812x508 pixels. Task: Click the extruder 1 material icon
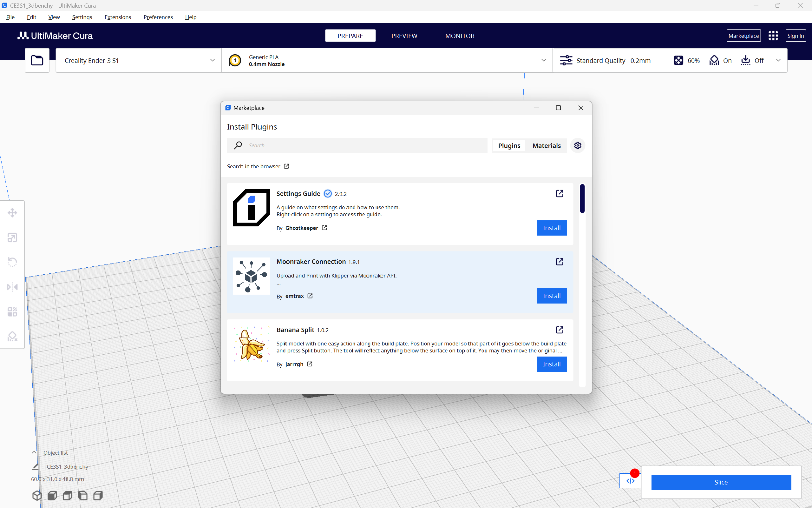pos(235,60)
